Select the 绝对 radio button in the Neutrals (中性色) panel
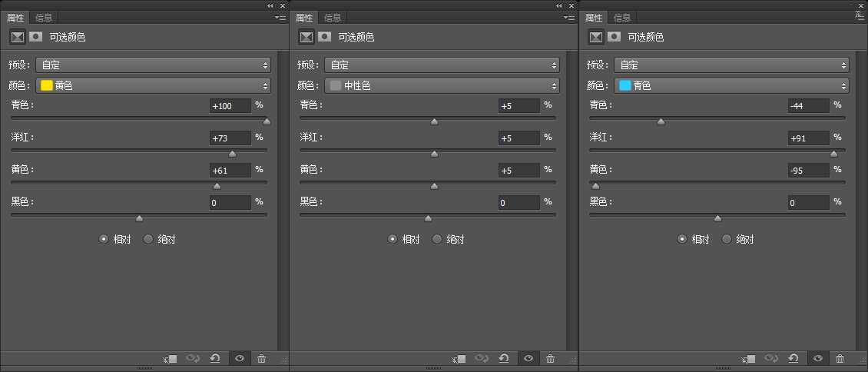Image resolution: width=868 pixels, height=372 pixels. 437,239
